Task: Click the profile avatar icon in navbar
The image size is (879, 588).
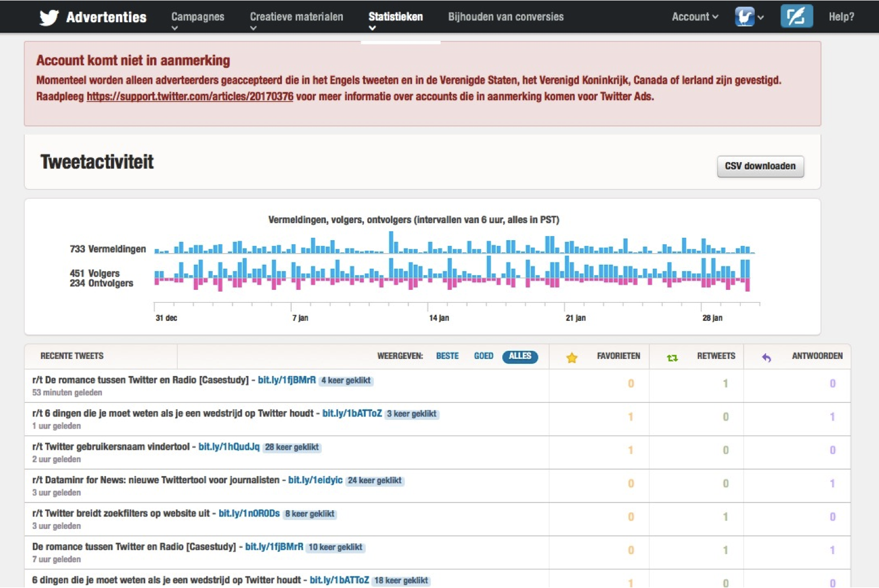Action: 745,16
